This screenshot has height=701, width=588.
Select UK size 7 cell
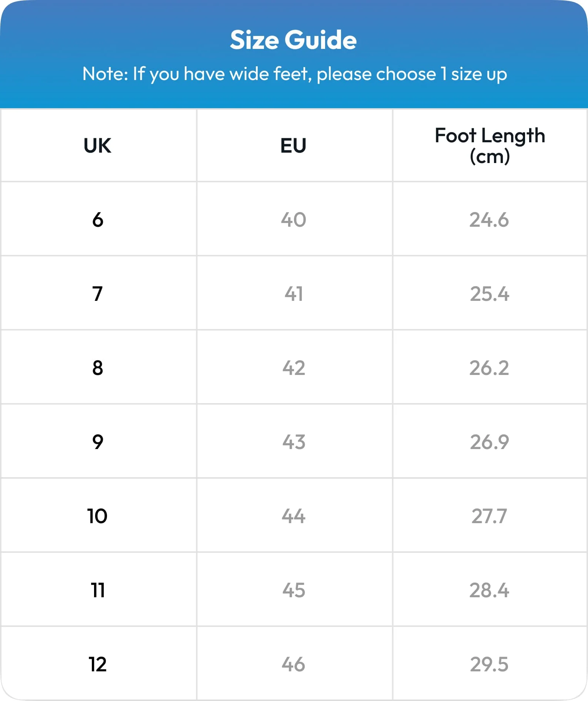[x=97, y=293]
